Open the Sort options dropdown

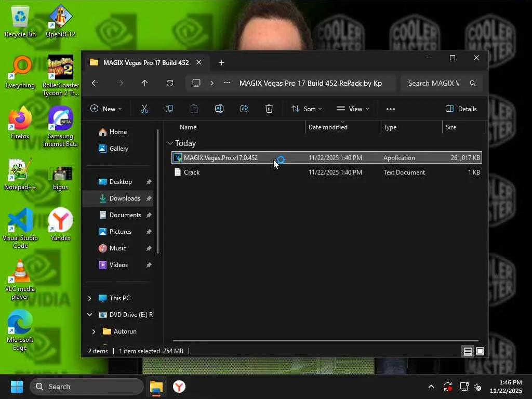pyautogui.click(x=307, y=109)
